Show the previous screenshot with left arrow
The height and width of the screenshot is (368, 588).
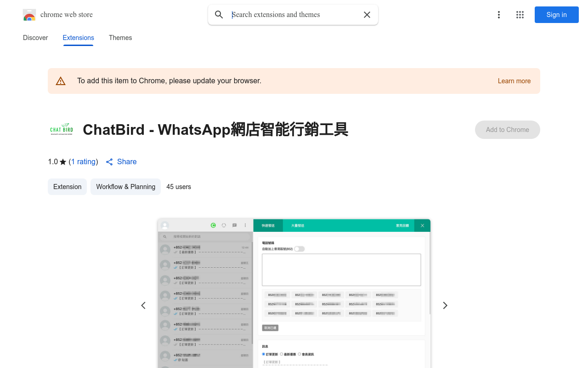tap(143, 305)
